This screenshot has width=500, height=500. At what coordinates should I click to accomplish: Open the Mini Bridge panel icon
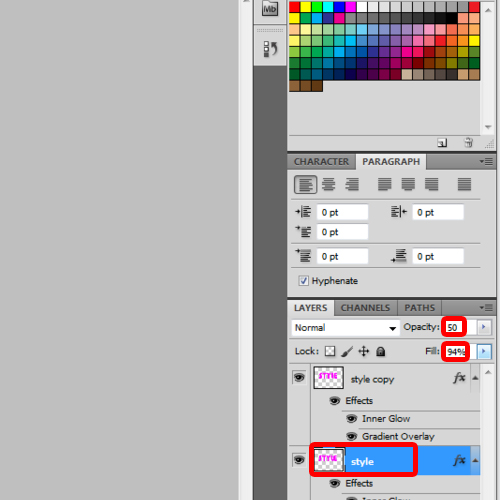270,9
